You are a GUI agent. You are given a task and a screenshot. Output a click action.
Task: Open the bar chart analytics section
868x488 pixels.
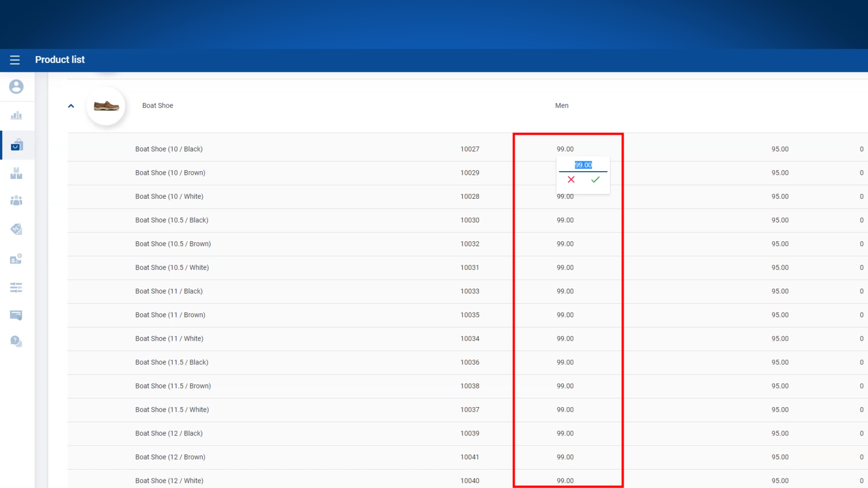click(x=16, y=116)
